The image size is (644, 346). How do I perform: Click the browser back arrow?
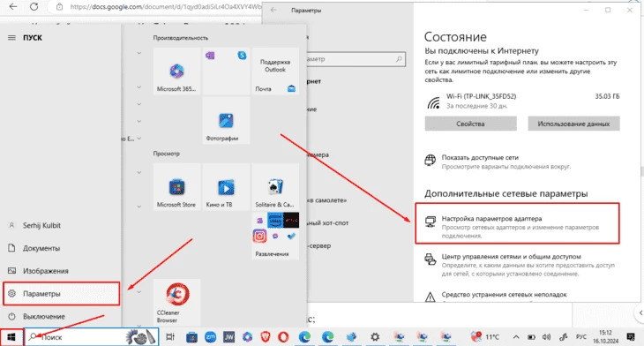coord(13,6)
